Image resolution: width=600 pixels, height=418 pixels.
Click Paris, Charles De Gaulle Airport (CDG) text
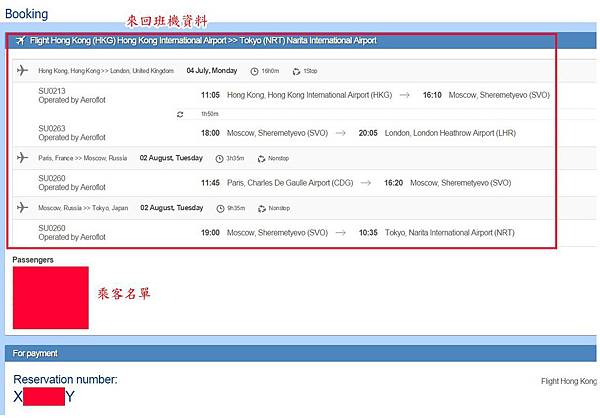point(290,183)
